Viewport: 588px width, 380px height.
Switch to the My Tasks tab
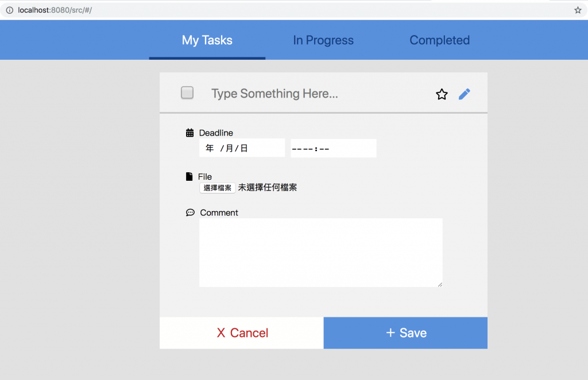click(x=207, y=40)
